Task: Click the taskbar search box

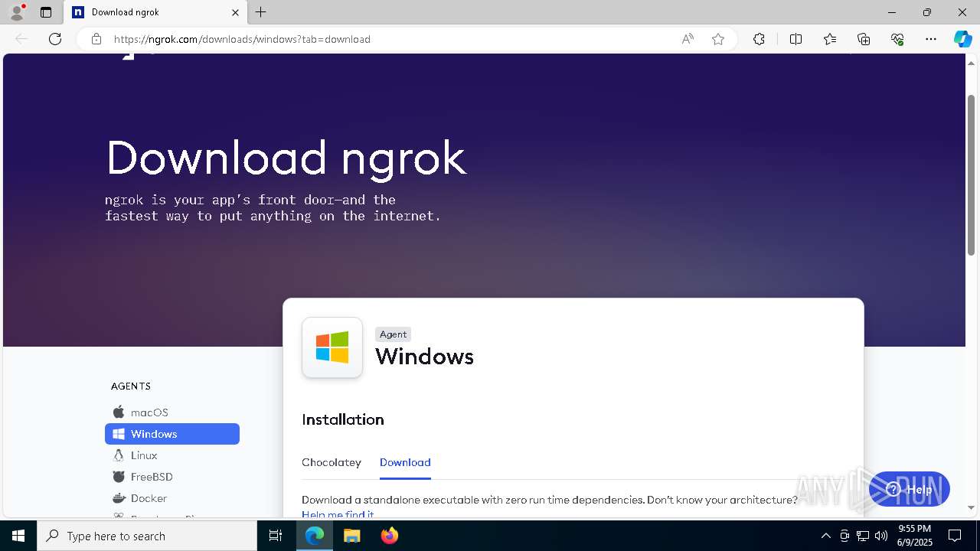Action: click(147, 536)
